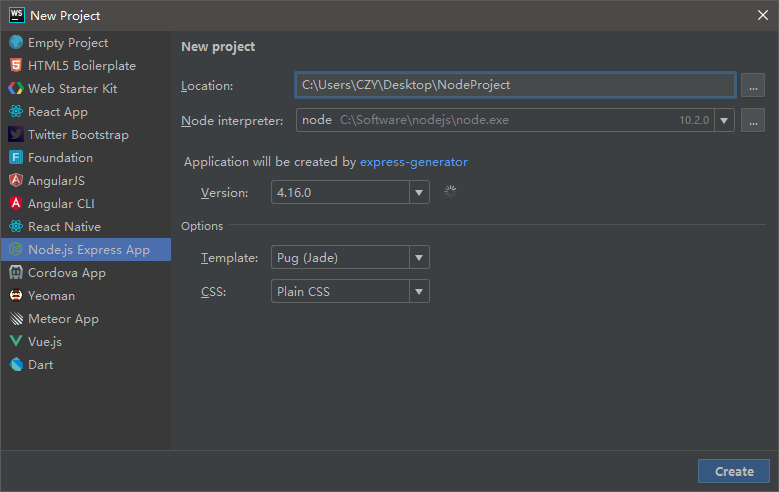Pick the React App icon
Screen dimensions: 779x492
(x=16, y=112)
